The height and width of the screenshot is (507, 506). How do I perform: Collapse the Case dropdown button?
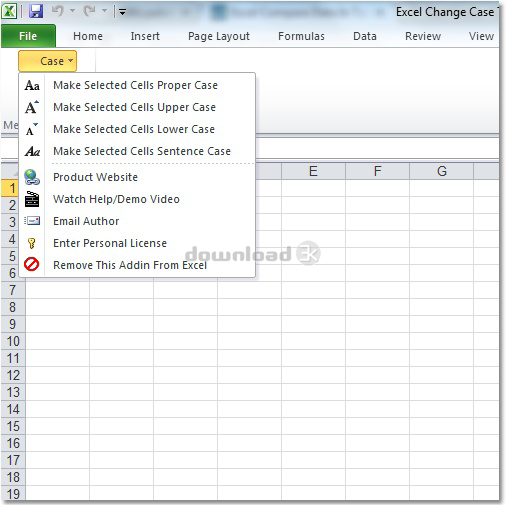48,61
